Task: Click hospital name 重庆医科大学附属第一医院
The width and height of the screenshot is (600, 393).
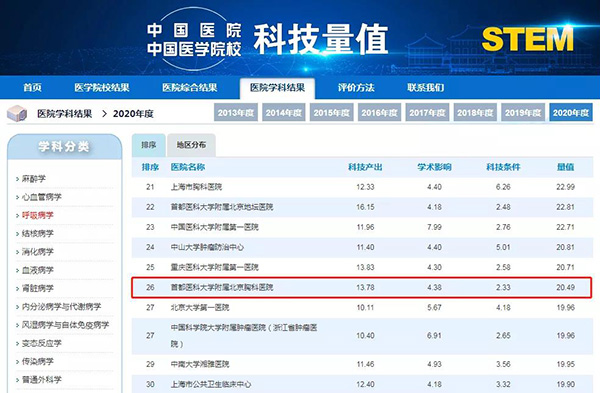Action: [x=215, y=267]
